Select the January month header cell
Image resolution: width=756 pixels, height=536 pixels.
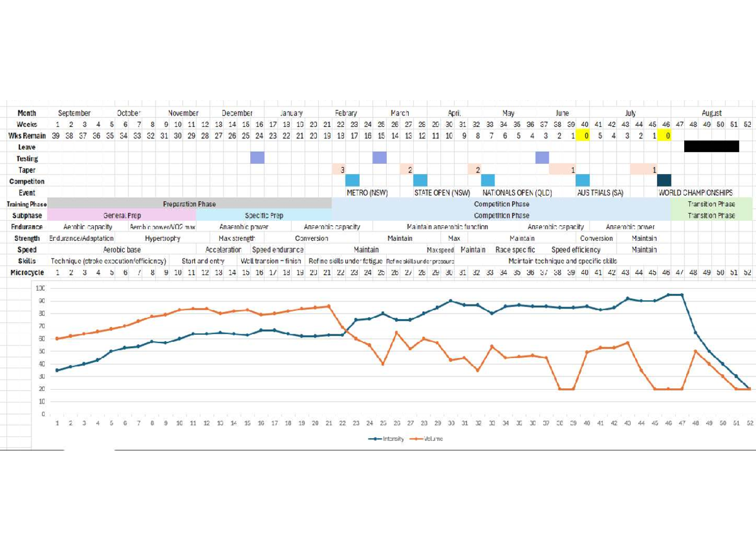pyautogui.click(x=291, y=113)
